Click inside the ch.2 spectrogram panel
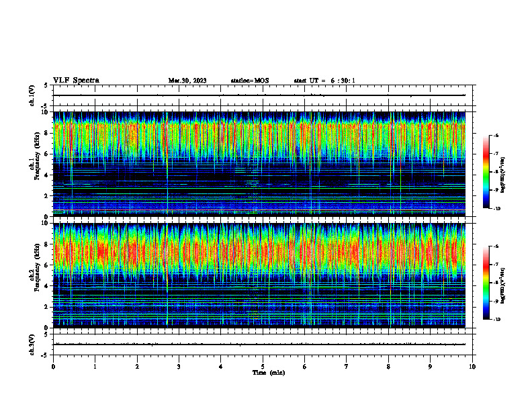The height and width of the screenshot is (411, 532). pyautogui.click(x=259, y=275)
